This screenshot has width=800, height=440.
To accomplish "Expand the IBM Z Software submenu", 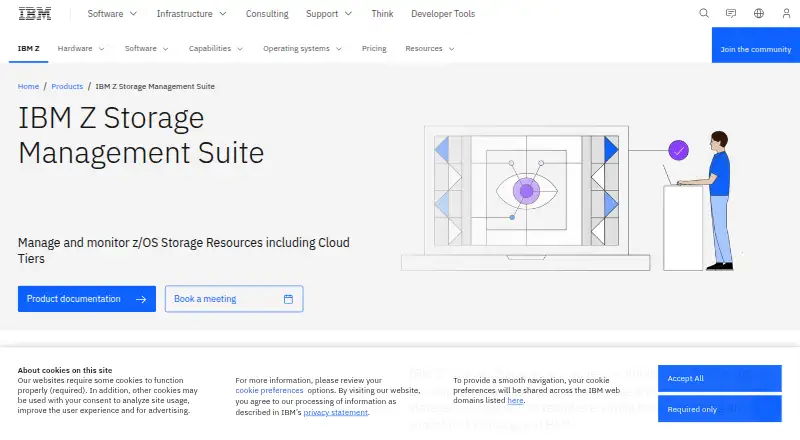I will tap(146, 48).
